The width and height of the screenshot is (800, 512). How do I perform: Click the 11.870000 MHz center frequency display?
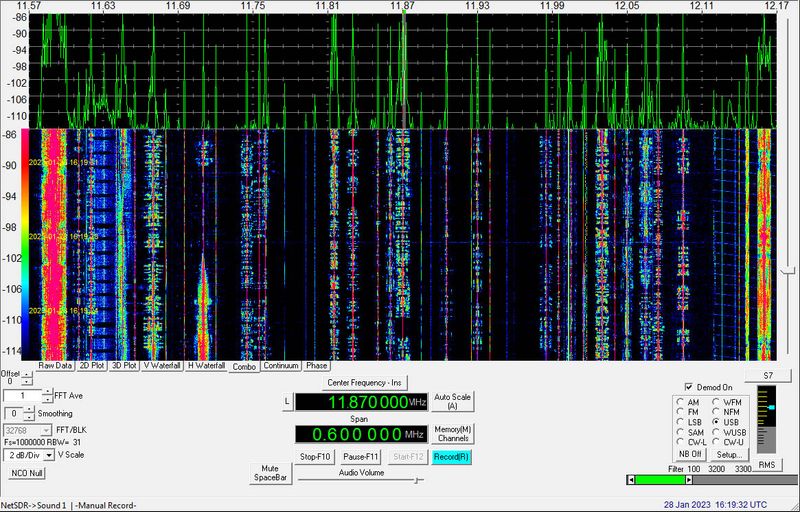pos(361,402)
